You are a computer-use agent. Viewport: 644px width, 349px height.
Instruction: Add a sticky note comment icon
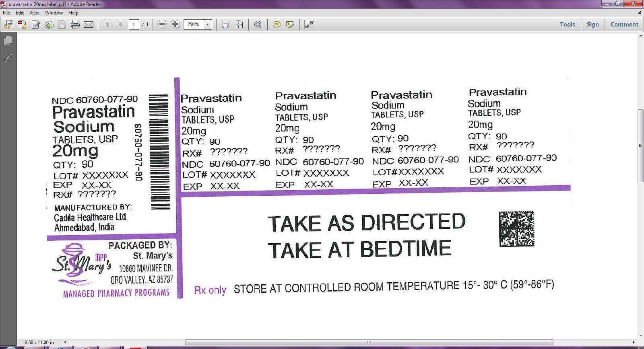[x=277, y=25]
